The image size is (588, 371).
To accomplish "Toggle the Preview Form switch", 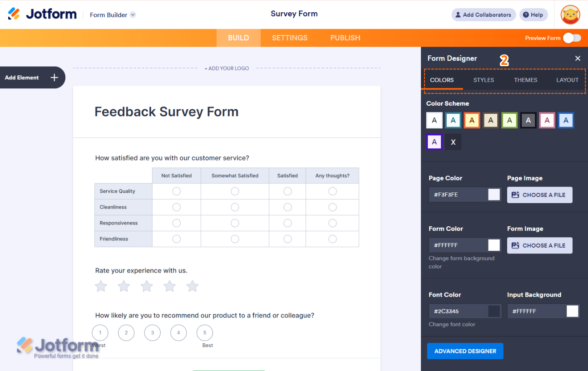I will 572,38.
